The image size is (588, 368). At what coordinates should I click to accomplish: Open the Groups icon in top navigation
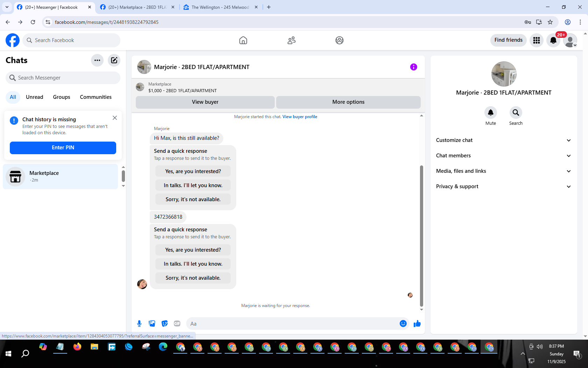click(x=339, y=40)
